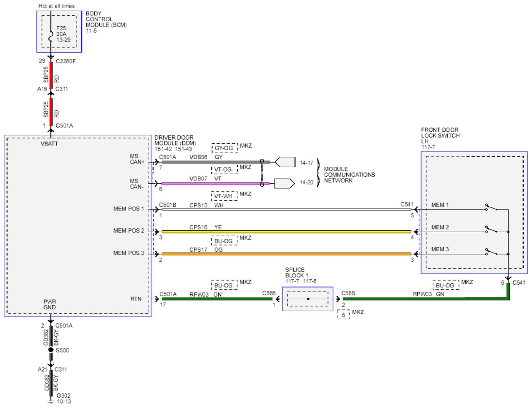532x408 pixels.
Task: Click the "MODULE COMMUNICATIONS NETWORK" label
Action: click(349, 175)
